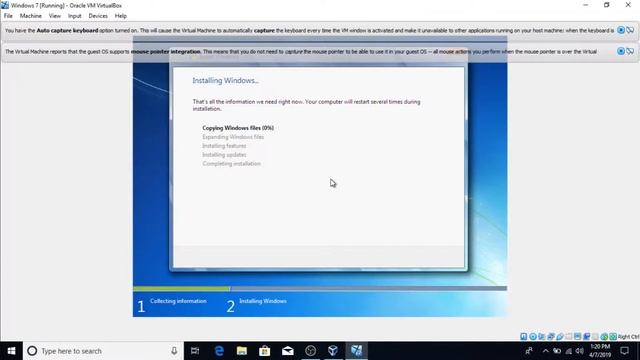Open the Help menu

[x=120, y=16]
